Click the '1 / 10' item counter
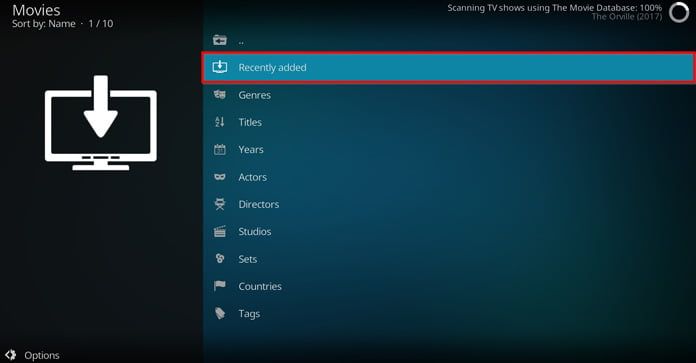 pos(101,24)
